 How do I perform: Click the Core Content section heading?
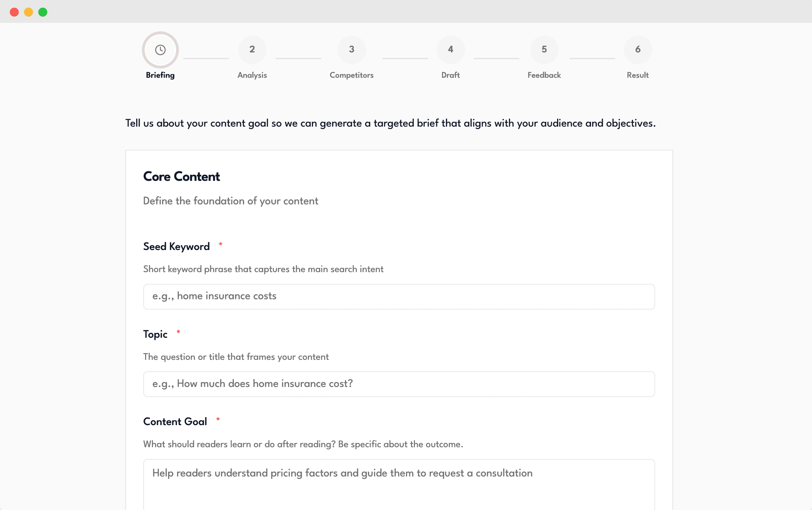[181, 177]
